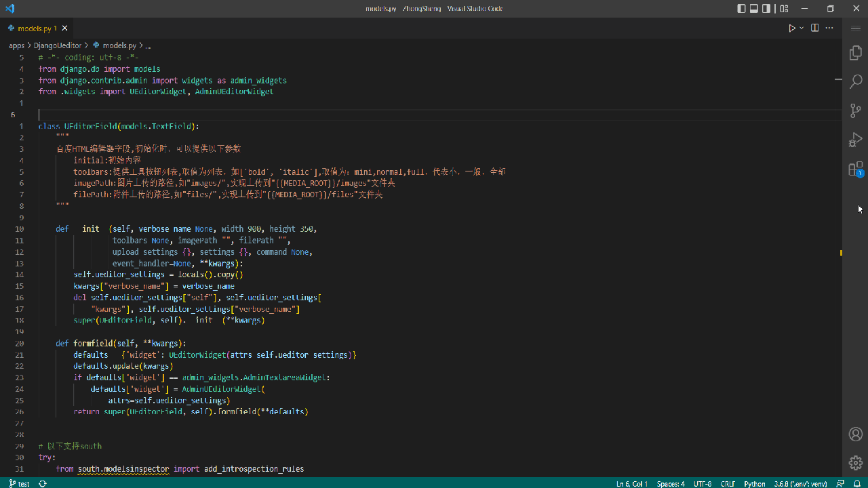Open editor more actions menu
The width and height of the screenshot is (868, 488).
829,28
